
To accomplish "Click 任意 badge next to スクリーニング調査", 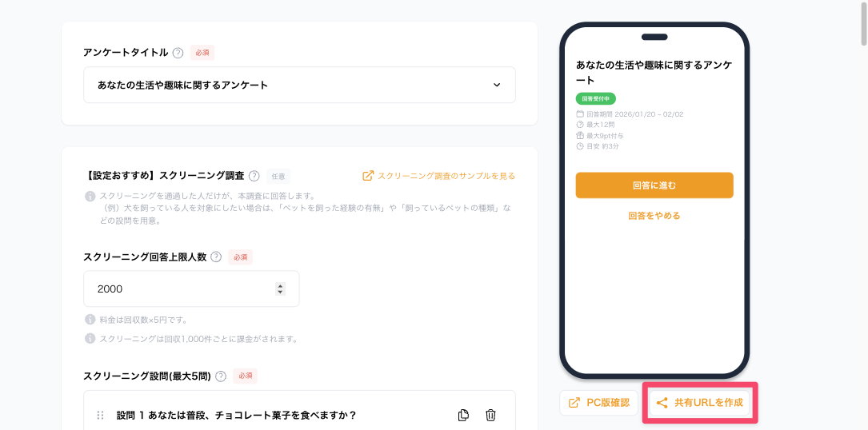I will (278, 176).
